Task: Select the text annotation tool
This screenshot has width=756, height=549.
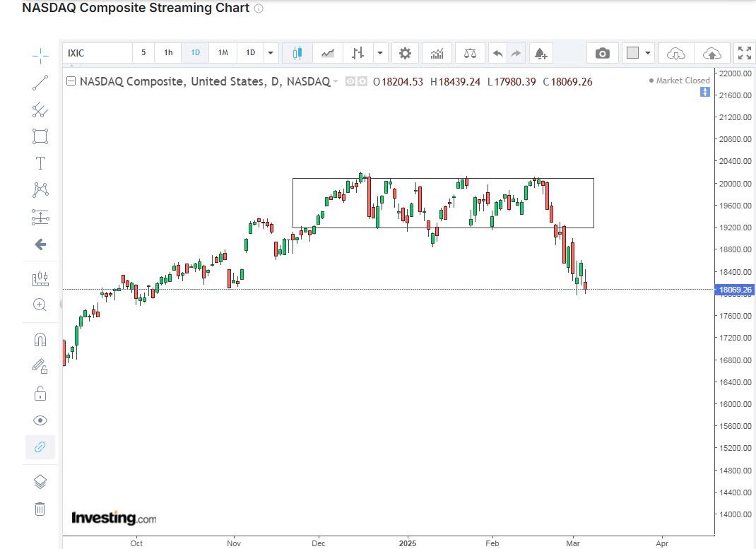Action: [x=40, y=163]
